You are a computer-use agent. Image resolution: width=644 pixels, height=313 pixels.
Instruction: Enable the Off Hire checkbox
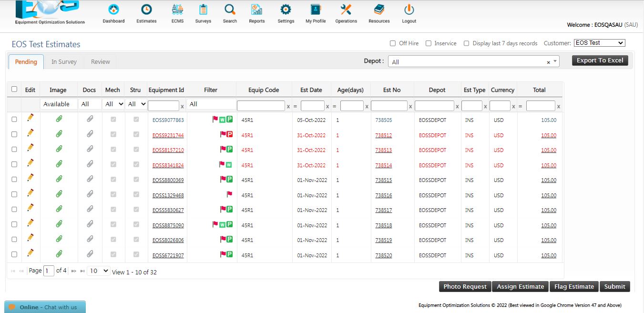click(x=392, y=43)
